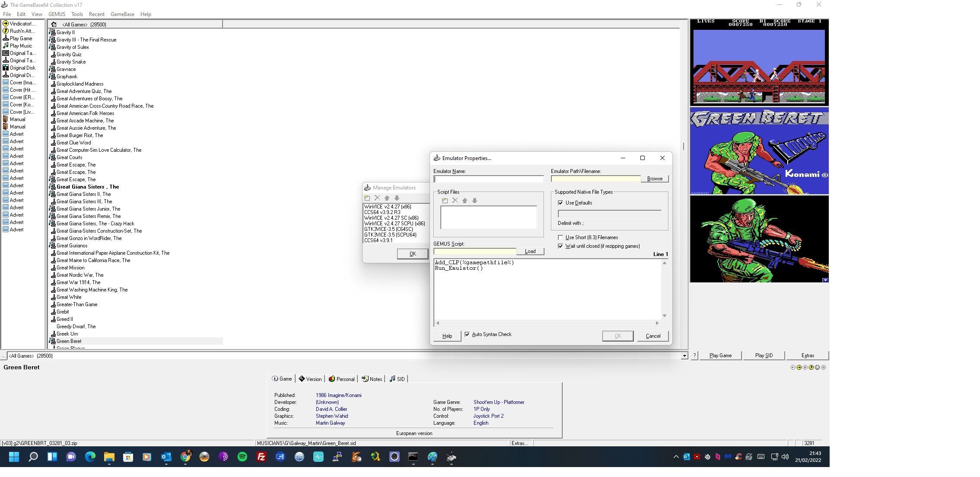Delete emulator X icon in Manage Emulators window
Screen dimensions: 980x477
(x=377, y=198)
